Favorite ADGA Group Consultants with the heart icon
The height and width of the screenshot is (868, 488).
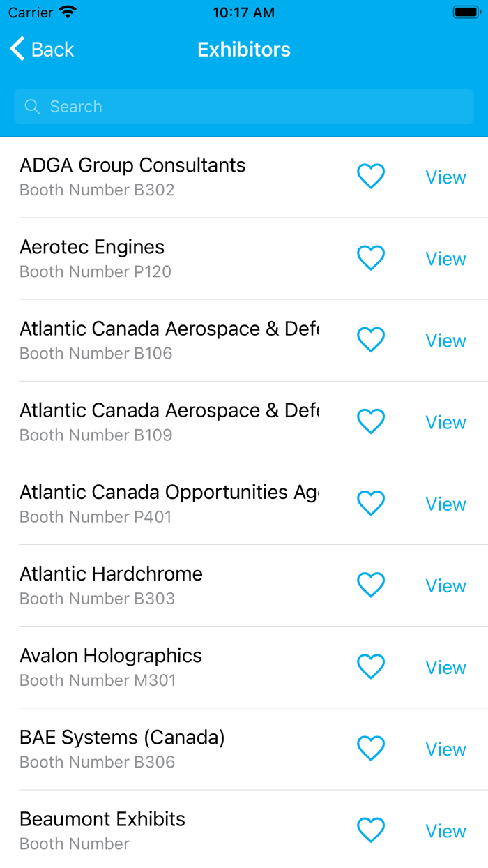pyautogui.click(x=371, y=177)
